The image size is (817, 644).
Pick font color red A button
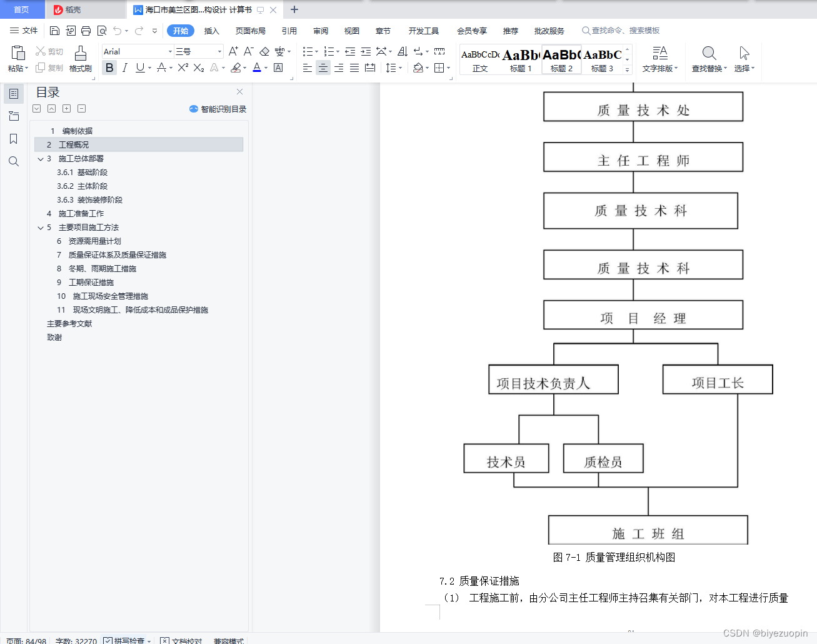[257, 68]
